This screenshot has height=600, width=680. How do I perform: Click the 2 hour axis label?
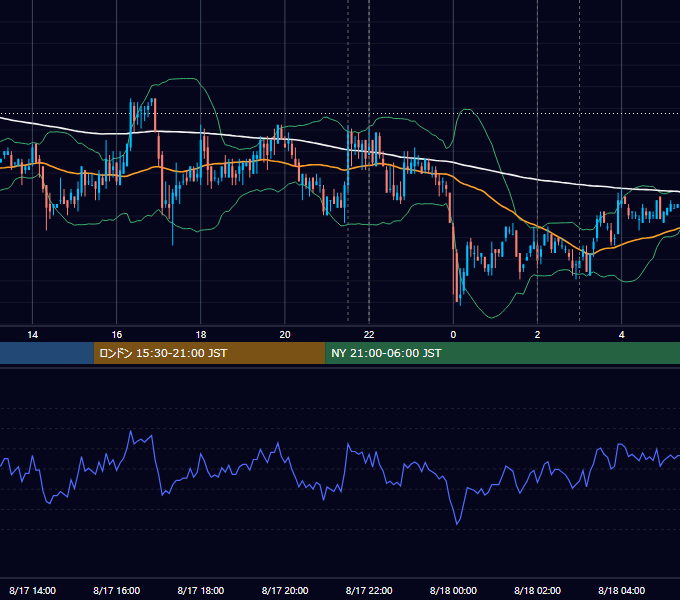pyautogui.click(x=537, y=335)
